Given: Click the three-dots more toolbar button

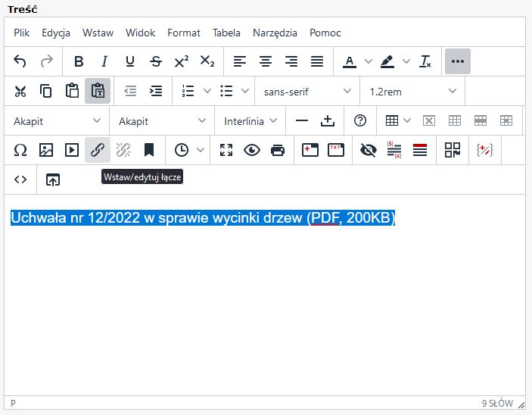Looking at the screenshot, I should click(457, 61).
